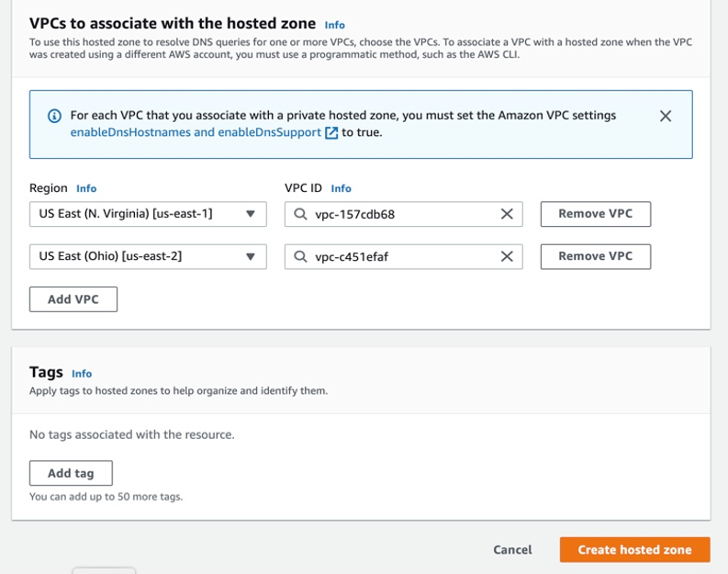Clear the vpc-157cdb68 VPC ID field
This screenshot has width=728, height=574.
[x=506, y=214]
